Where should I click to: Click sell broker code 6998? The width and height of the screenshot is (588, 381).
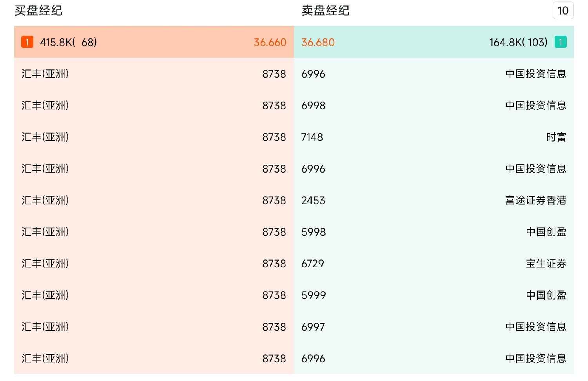313,106
